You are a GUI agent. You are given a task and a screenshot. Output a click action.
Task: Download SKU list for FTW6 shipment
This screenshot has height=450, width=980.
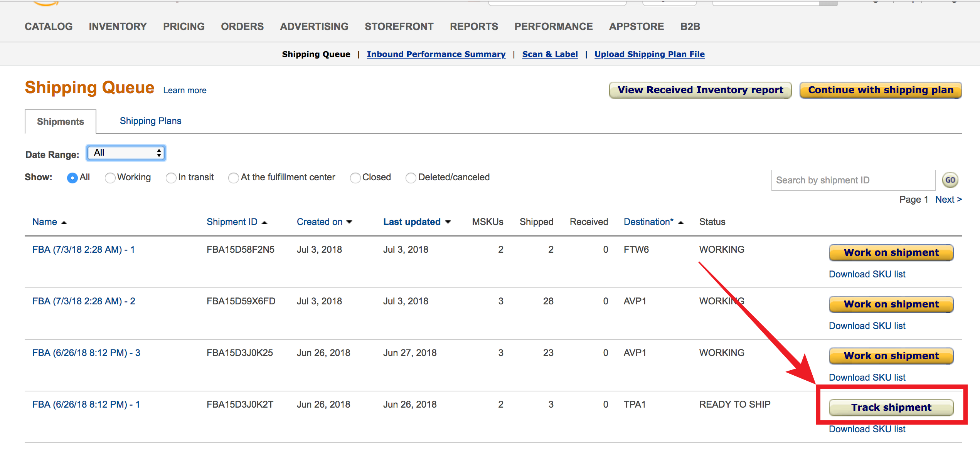click(867, 274)
